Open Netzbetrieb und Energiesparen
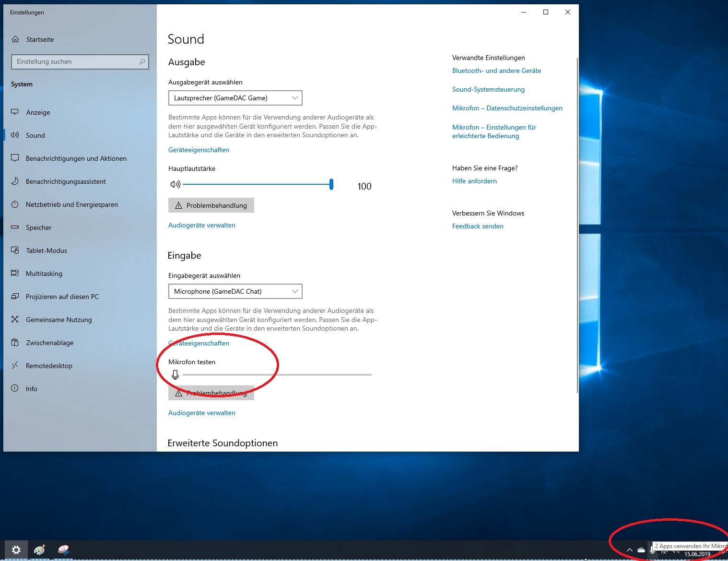Screen dimensions: 728x561 click(x=80, y=204)
